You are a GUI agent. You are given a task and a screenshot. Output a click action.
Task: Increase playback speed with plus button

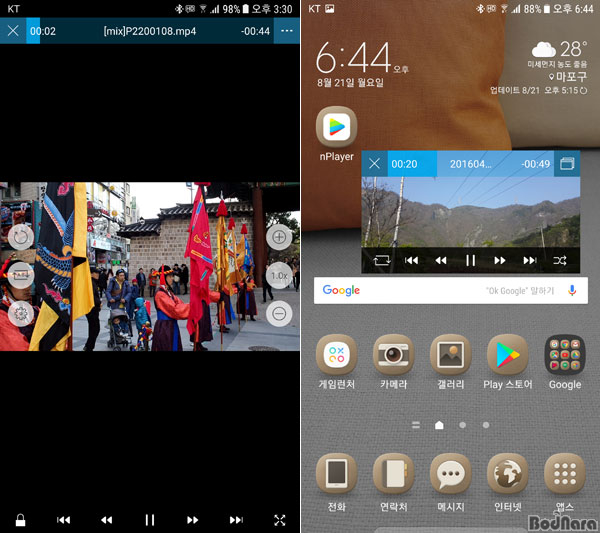(280, 238)
